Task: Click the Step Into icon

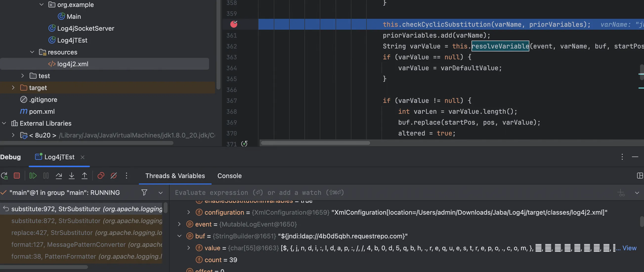Action: pyautogui.click(x=72, y=176)
